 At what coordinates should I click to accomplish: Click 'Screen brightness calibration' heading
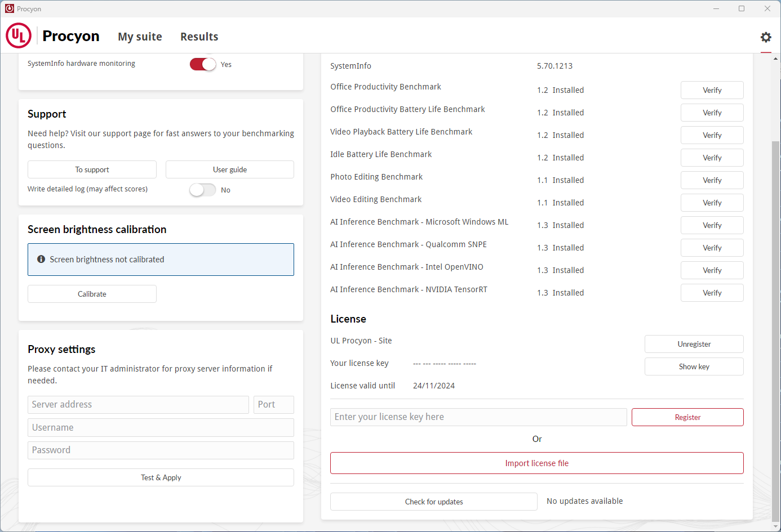(x=97, y=229)
